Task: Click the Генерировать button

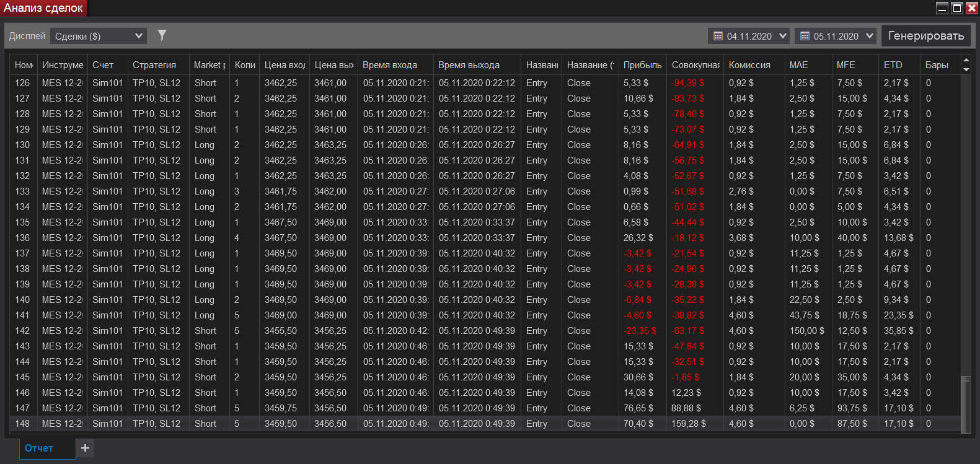Action: 926,36
